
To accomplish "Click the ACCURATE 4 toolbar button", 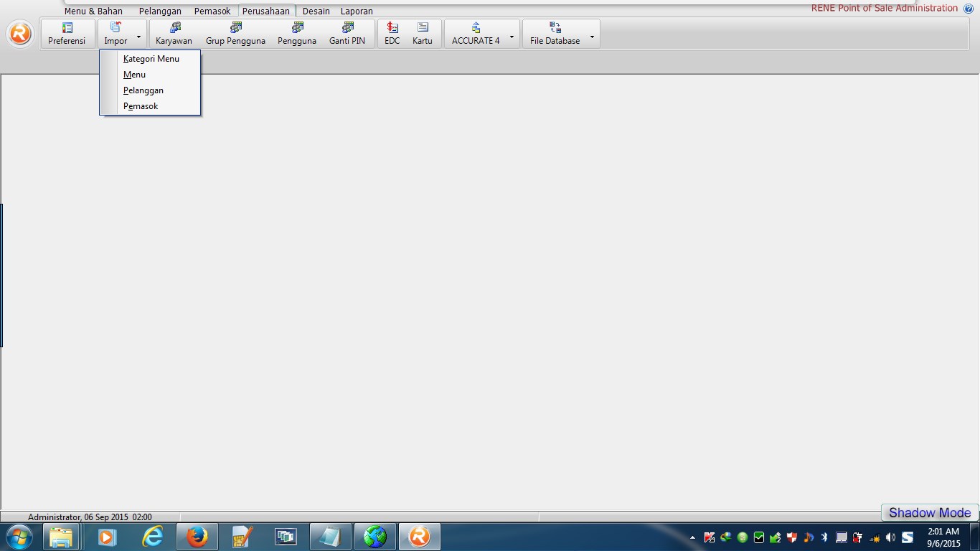I will [476, 34].
